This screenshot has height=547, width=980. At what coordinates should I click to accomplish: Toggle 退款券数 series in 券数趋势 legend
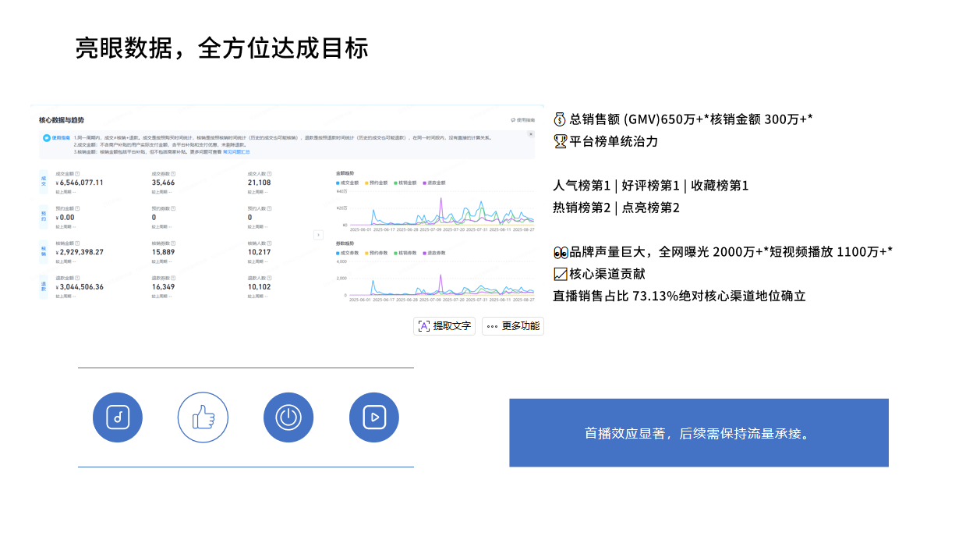tap(434, 253)
